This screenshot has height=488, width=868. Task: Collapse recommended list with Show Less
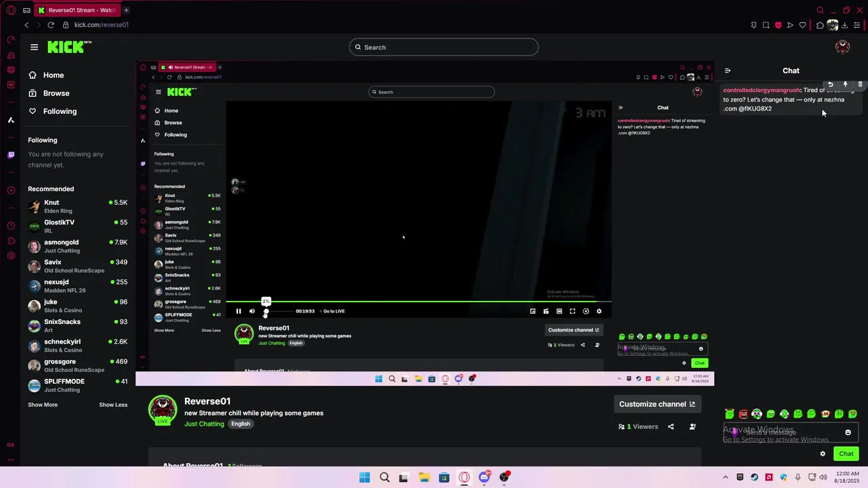pos(113,405)
